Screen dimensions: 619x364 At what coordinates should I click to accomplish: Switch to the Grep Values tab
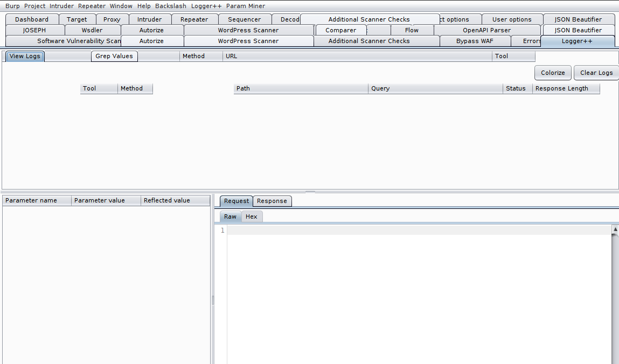tap(114, 56)
